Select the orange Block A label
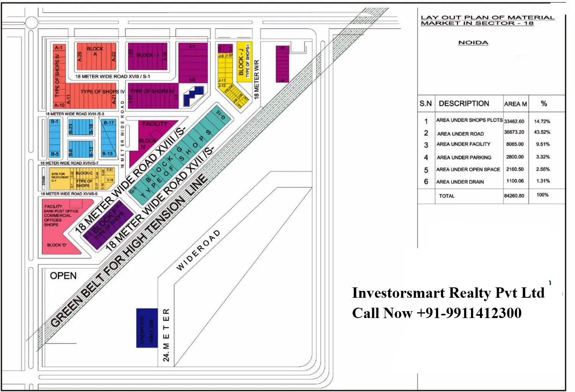The image size is (575, 392). [x=95, y=51]
